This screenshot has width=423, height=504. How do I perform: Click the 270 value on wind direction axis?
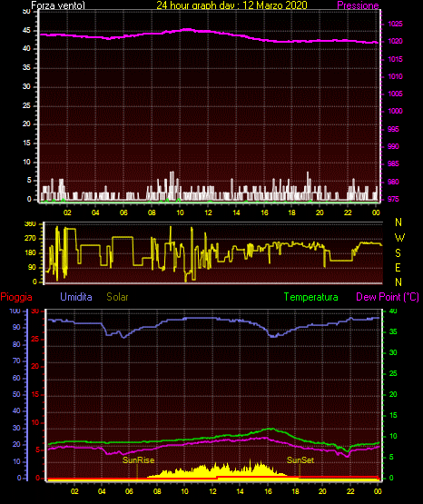[x=30, y=239]
